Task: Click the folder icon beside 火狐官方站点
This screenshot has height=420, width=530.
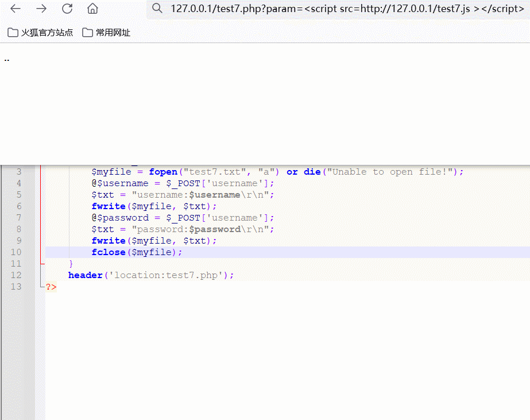Action: tap(13, 33)
